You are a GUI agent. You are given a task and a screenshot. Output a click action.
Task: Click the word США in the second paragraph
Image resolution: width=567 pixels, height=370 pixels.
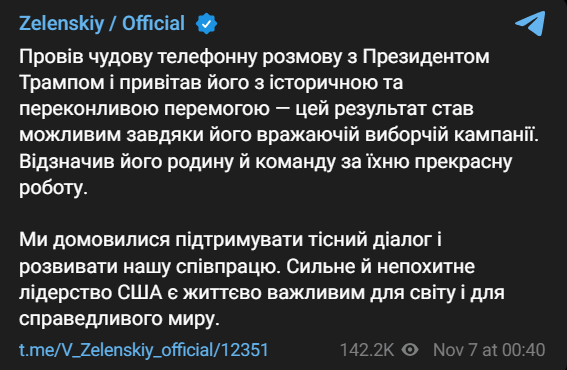pos(140,292)
